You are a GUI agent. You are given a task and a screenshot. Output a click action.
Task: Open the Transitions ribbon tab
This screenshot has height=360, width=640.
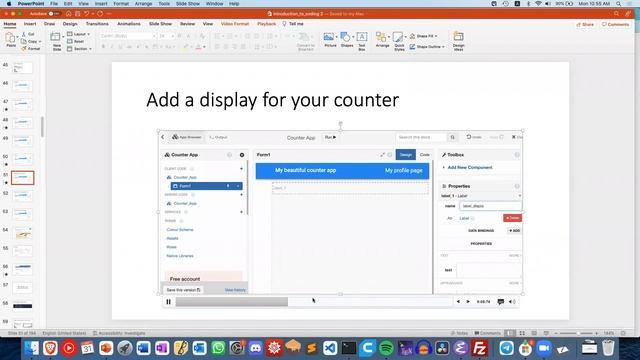point(97,24)
